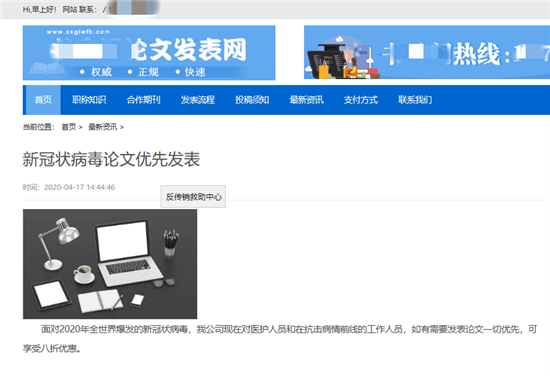550x380 pixels.
Task: Open the 最新资讯 navigation item
Action: coord(307,100)
